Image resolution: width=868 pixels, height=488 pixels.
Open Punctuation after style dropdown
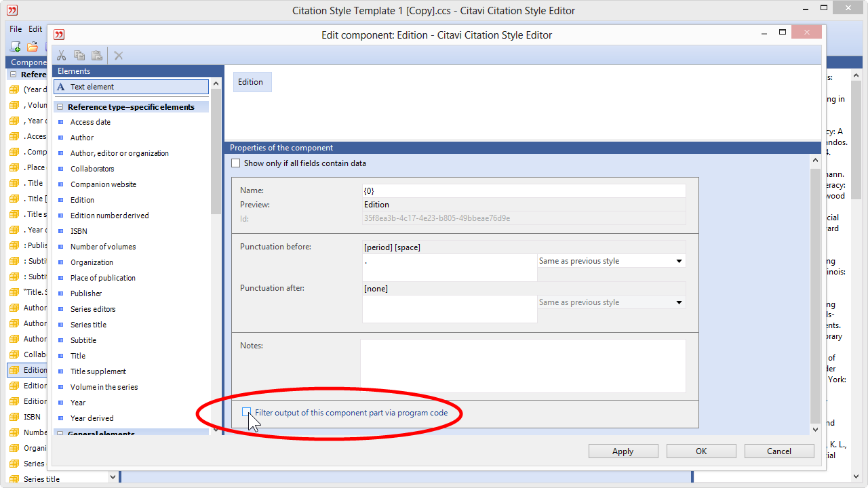[679, 302]
